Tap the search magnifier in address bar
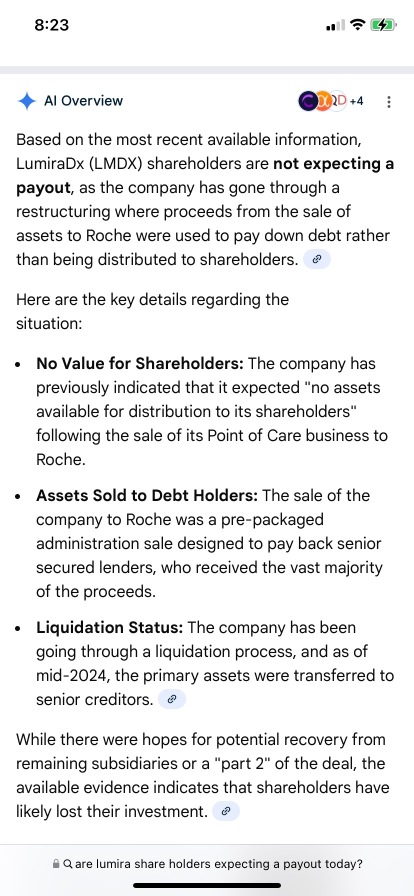 coord(67,864)
